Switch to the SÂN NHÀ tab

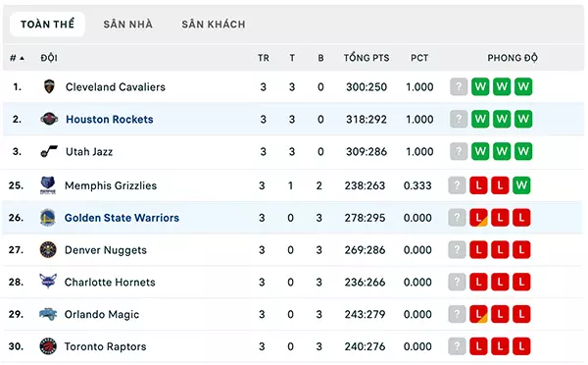[127, 25]
